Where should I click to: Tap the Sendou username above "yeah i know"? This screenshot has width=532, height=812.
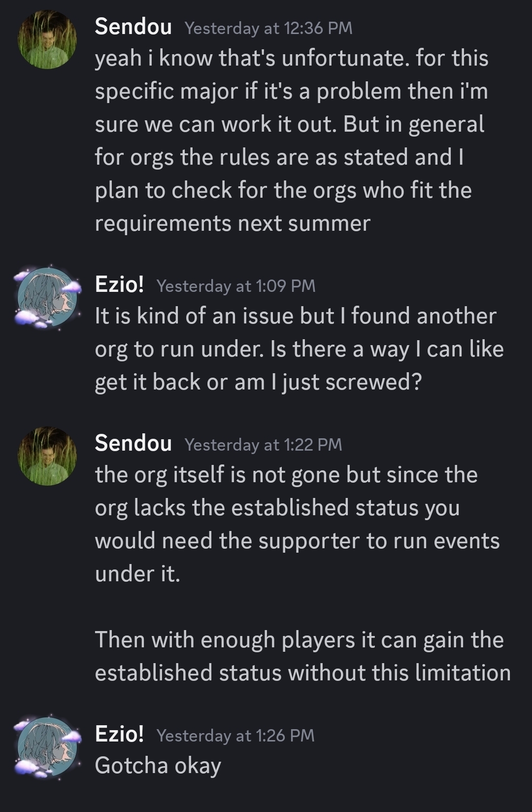click(x=133, y=27)
